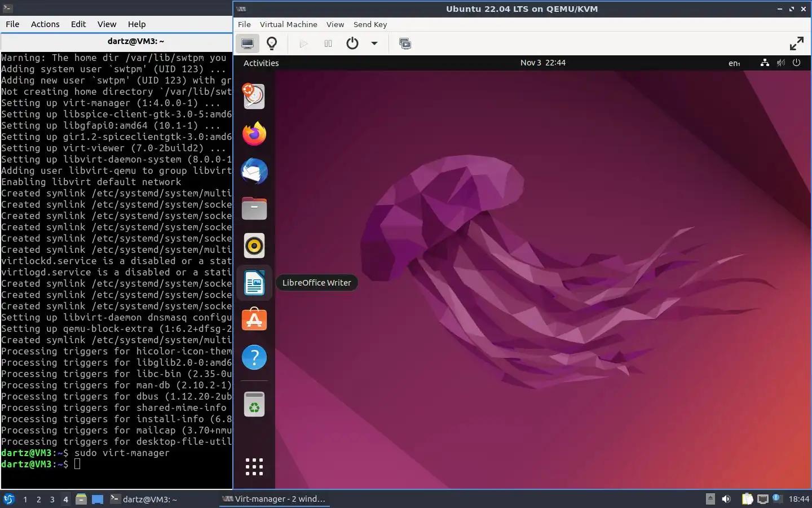Show Applications grid in the dock
The image size is (812, 508).
click(x=254, y=467)
